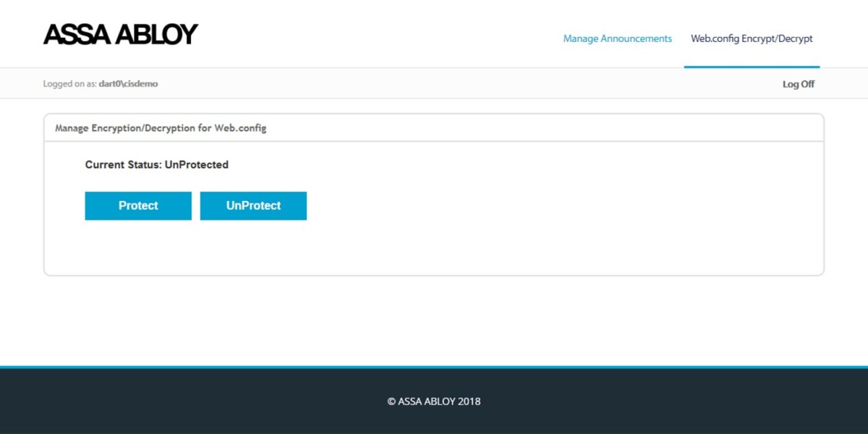Select the logged-on username dart0\cisdemo

click(x=129, y=83)
